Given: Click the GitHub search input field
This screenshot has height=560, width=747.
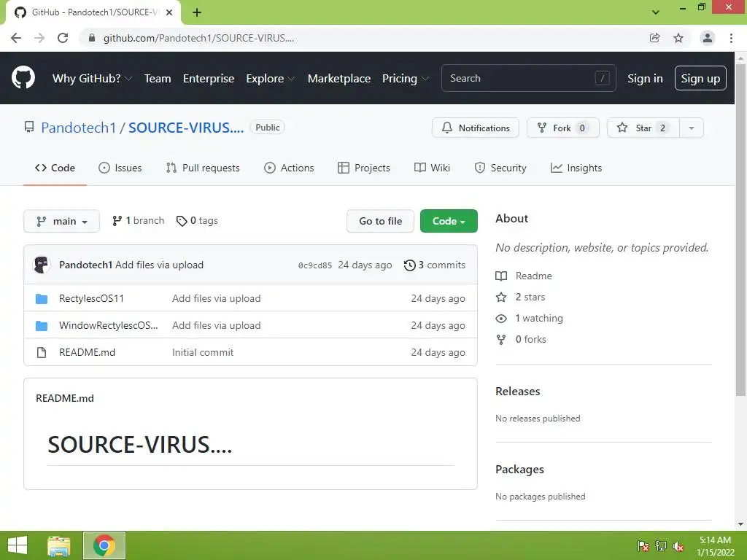Looking at the screenshot, I should (x=529, y=78).
